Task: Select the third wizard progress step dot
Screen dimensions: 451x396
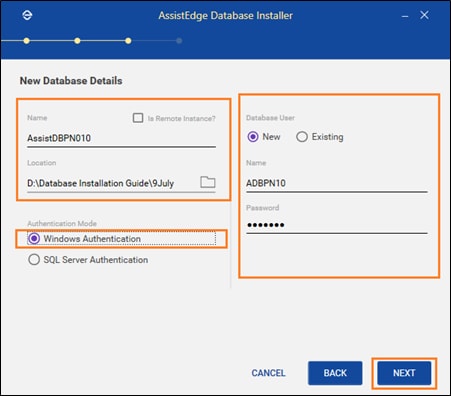Action: pyautogui.click(x=128, y=41)
